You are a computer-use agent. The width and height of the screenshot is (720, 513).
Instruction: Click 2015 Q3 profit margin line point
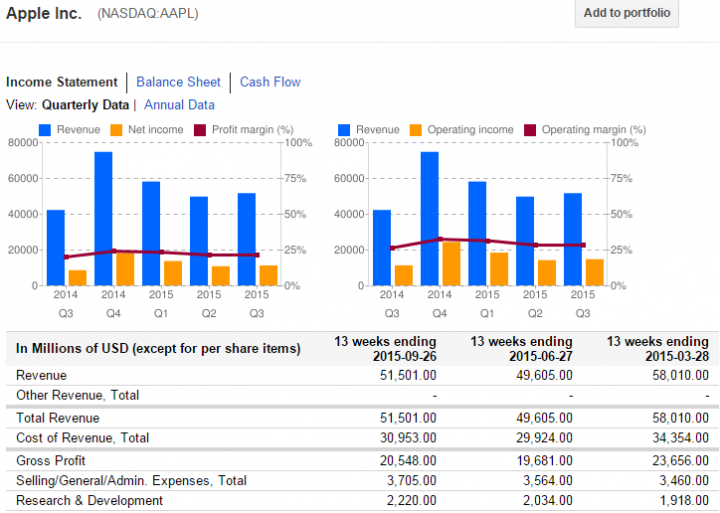click(257, 255)
